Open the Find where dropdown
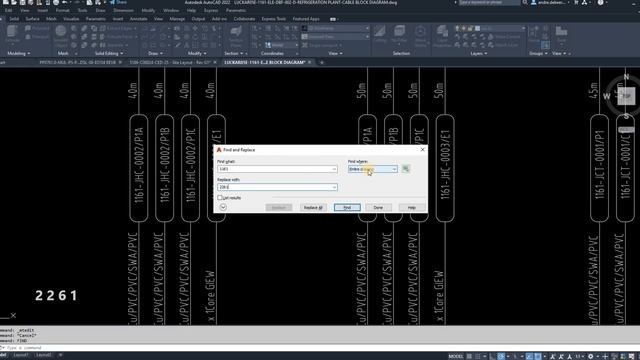 (x=373, y=169)
